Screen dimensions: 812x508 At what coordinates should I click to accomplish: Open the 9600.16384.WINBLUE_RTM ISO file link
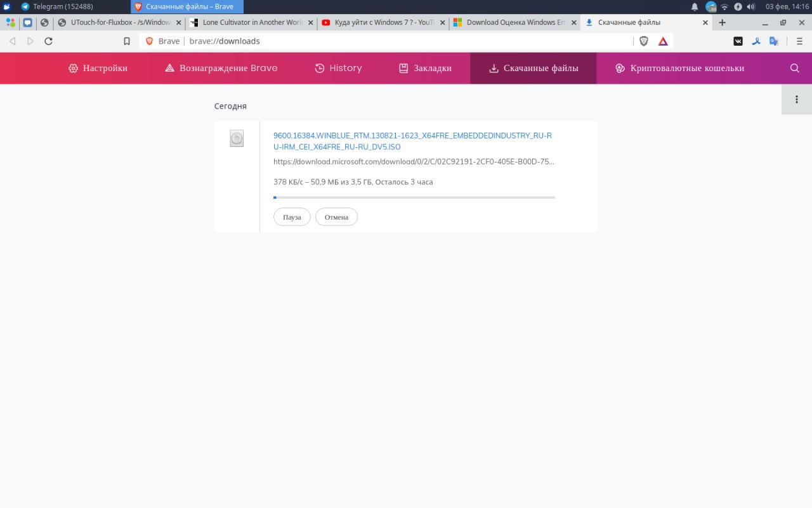pos(412,141)
